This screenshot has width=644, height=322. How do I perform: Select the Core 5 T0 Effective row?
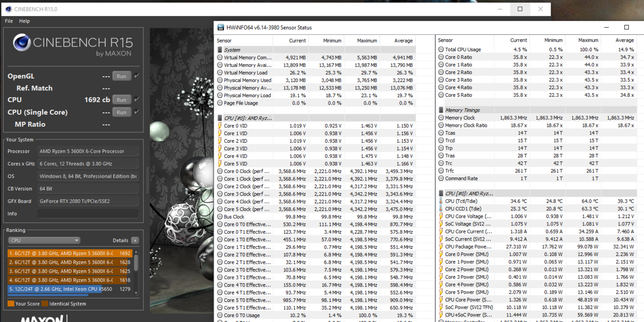coord(315,300)
